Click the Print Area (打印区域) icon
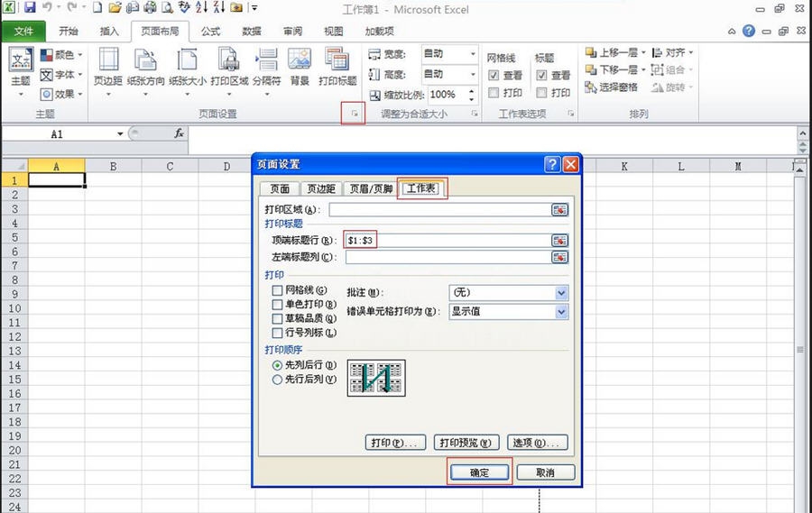 pyautogui.click(x=229, y=59)
